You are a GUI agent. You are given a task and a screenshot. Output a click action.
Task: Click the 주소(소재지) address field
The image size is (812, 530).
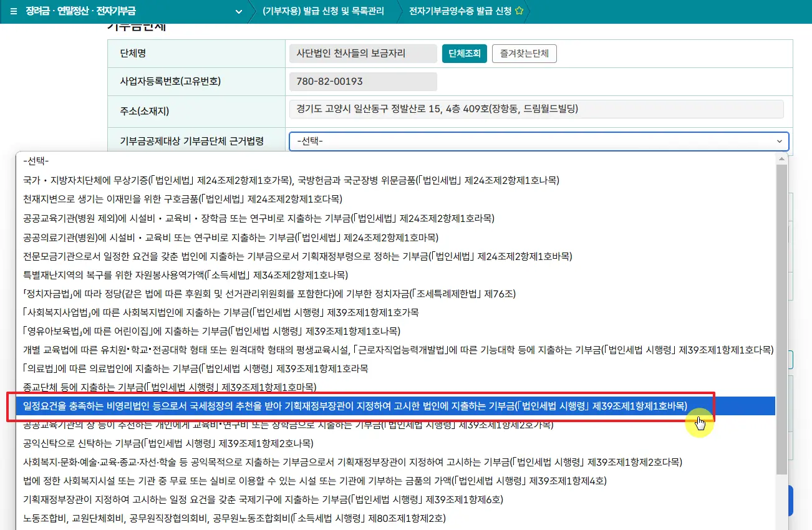[536, 109]
